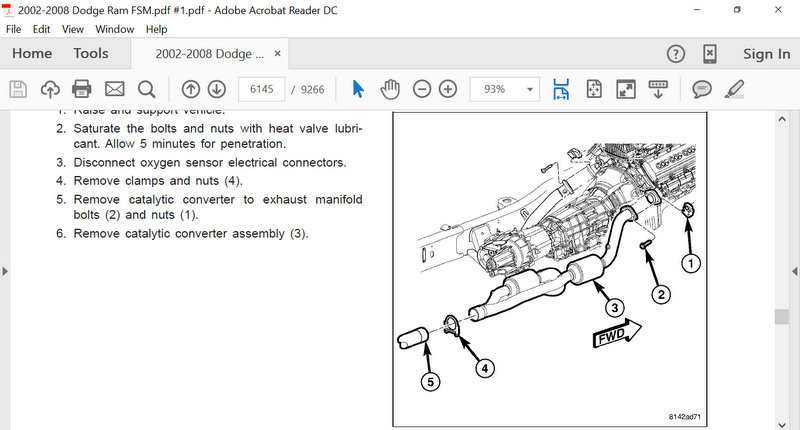Click the upload to cloud icon
Viewport: 800px width, 430px height.
(x=50, y=89)
